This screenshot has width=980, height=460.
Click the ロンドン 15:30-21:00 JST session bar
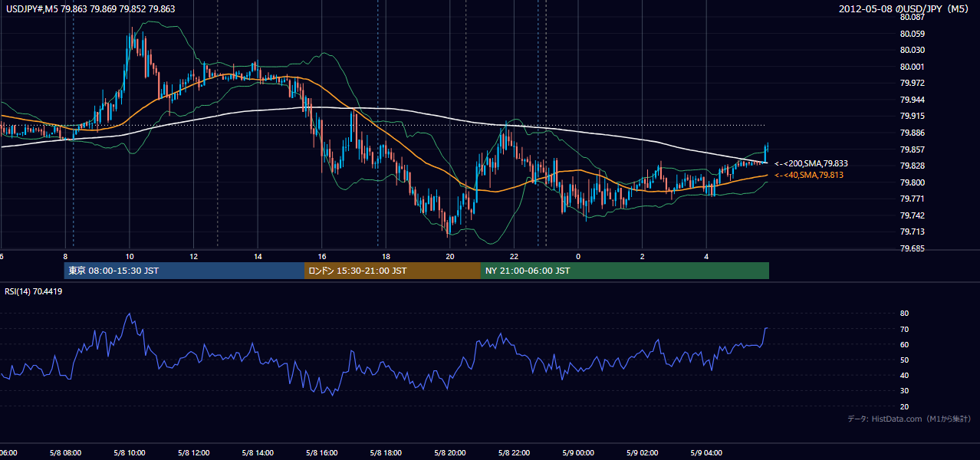pos(393,271)
